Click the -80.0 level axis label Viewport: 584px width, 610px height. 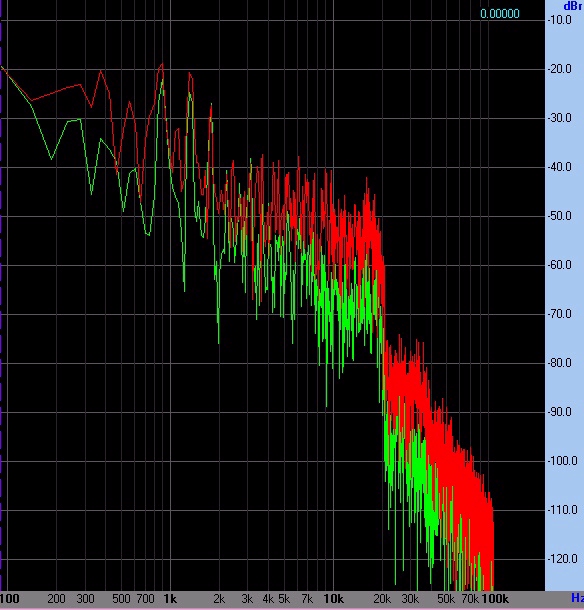(x=559, y=363)
